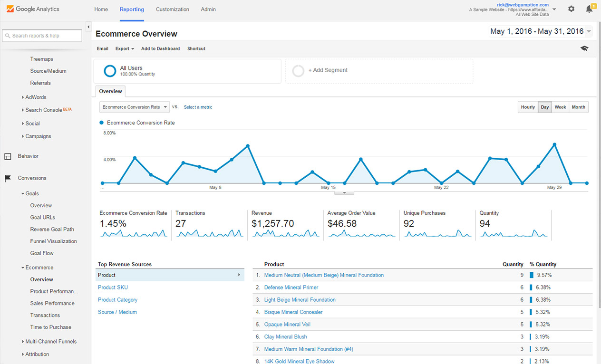Screen dimensions: 601x364
Task: Open the Defense Mineral Primer product link
Action: (291, 287)
